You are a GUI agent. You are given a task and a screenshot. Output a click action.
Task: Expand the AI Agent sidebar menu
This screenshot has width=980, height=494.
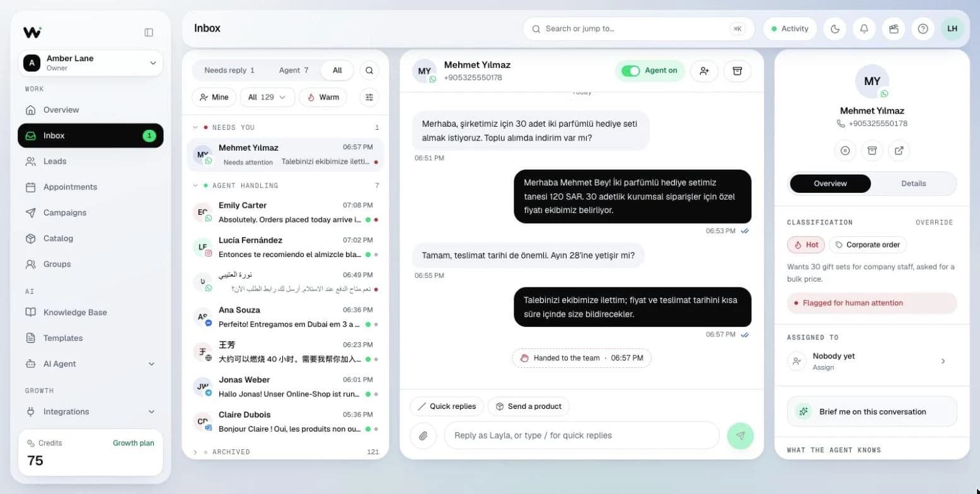(x=90, y=364)
